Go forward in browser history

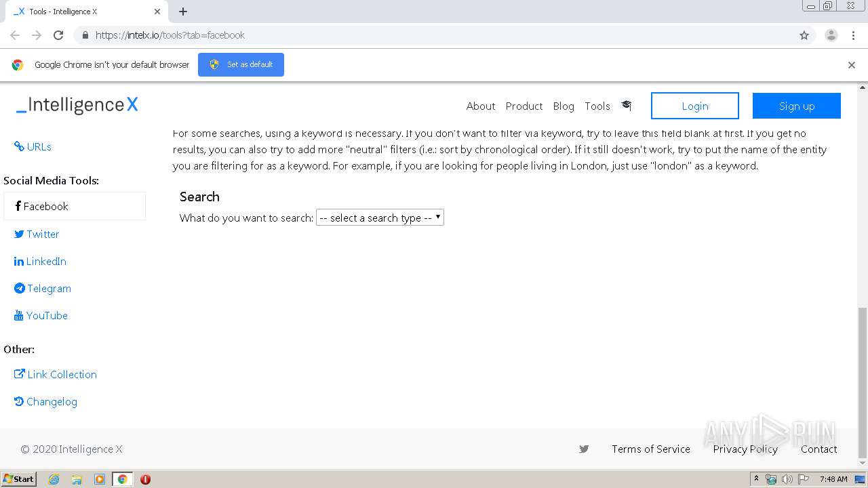point(37,35)
